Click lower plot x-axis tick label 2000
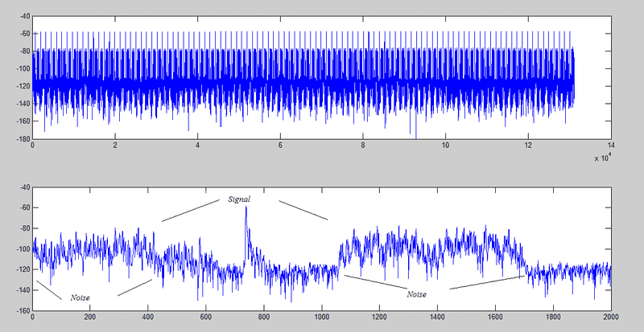Image resolution: width=644 pixels, height=332 pixels. (x=609, y=318)
